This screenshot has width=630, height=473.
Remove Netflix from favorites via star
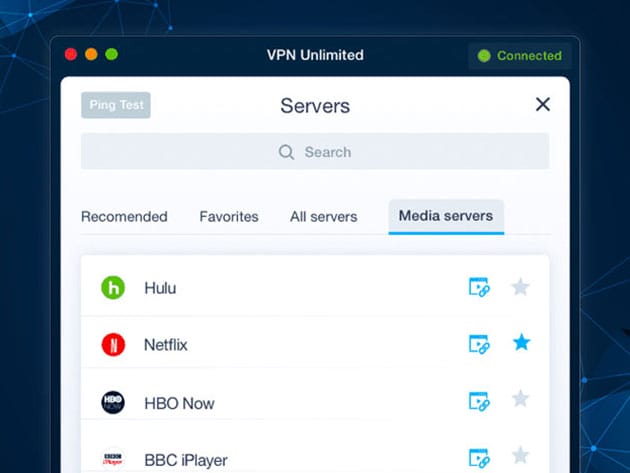click(x=521, y=344)
